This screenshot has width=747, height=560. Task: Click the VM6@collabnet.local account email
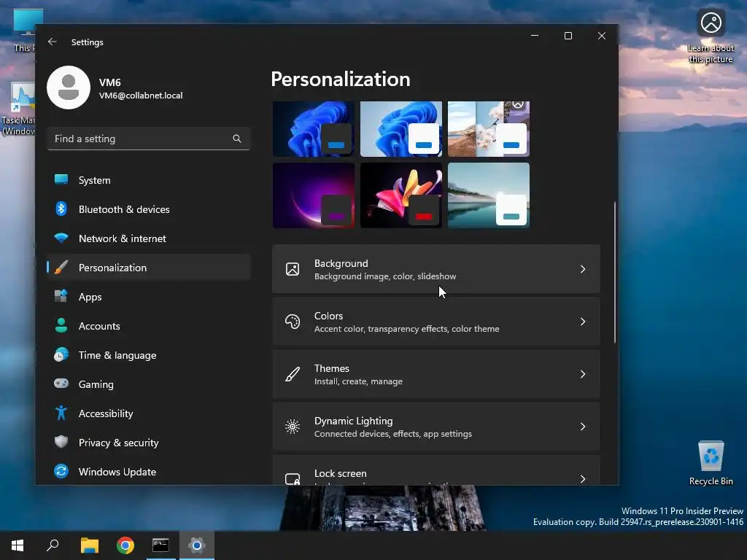pos(141,96)
